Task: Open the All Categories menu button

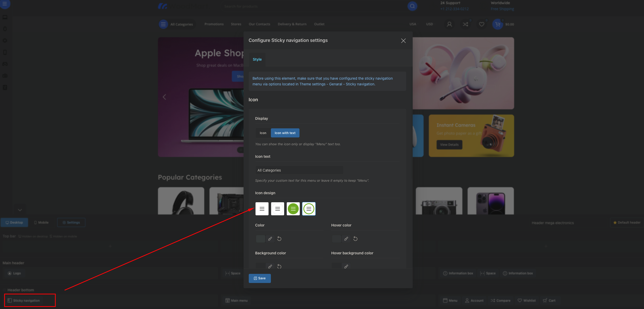Action: coord(177,24)
